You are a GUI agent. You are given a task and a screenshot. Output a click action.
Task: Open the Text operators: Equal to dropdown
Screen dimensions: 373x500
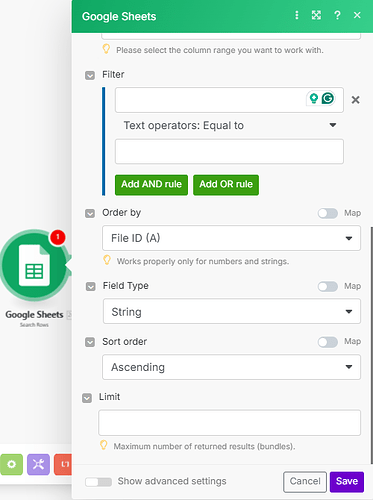coord(229,126)
